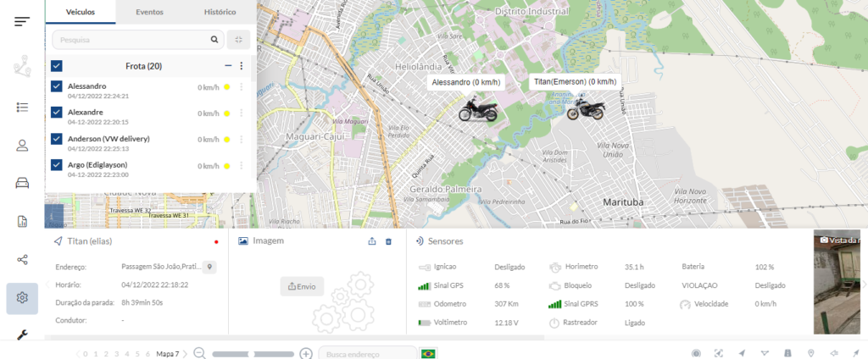Click the Busca endereço search field

[x=366, y=353]
